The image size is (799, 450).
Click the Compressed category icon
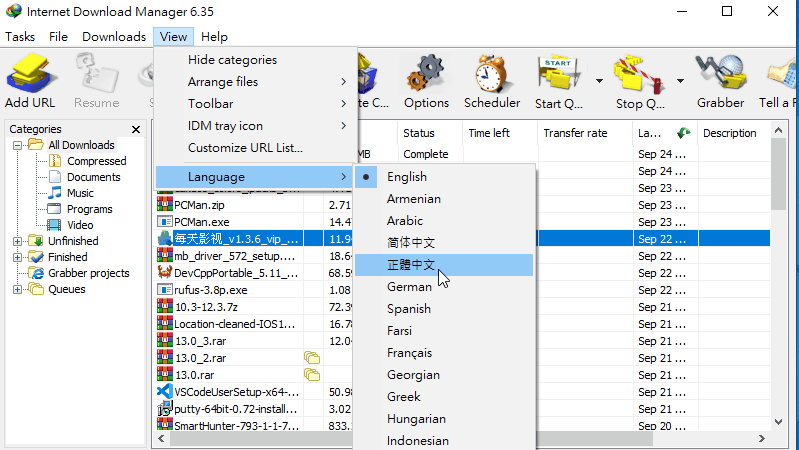point(55,161)
